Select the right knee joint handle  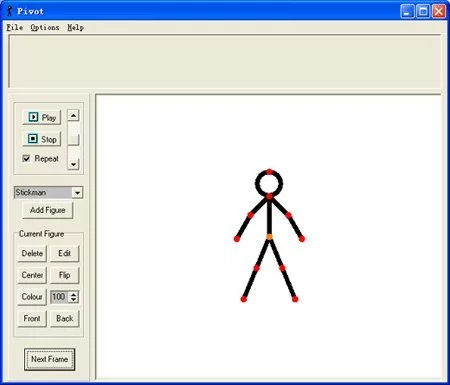tap(282, 268)
